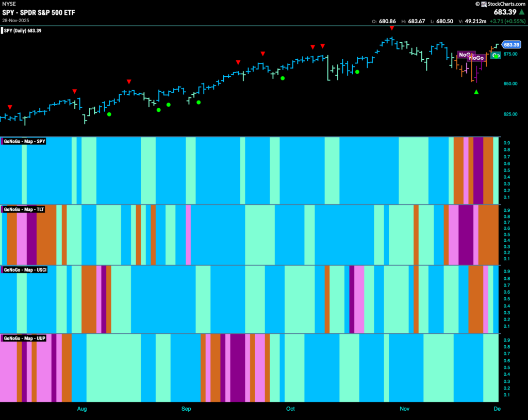528x420 pixels.
Task: Click the Sep label on the time axis
Action: [x=186, y=409]
